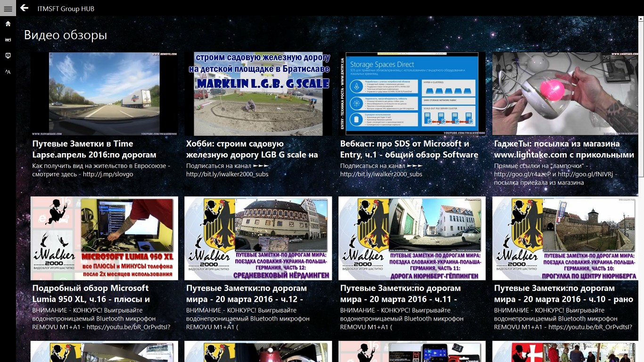Open Прогулка по центру Нюрнберга thumbnail
Screen dimensions: 644x362
[566, 239]
